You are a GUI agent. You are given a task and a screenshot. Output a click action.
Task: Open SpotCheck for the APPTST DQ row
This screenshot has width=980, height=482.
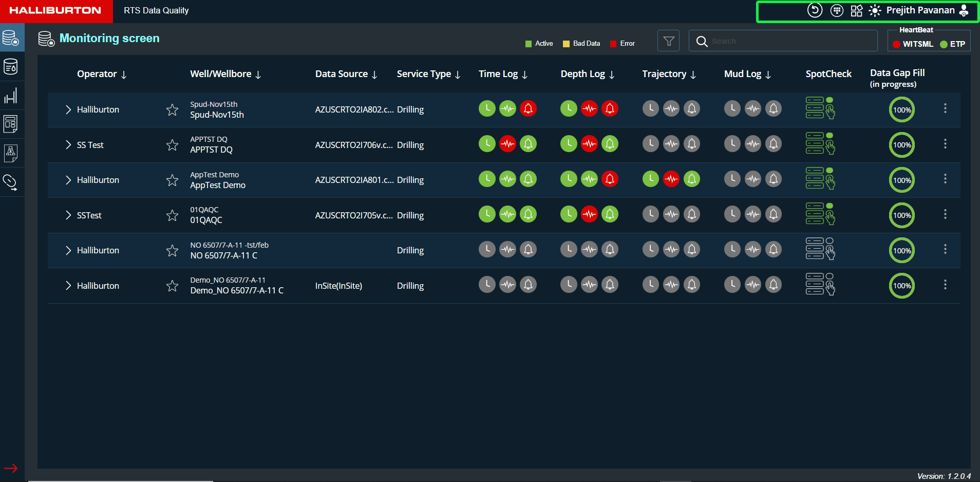tap(820, 144)
